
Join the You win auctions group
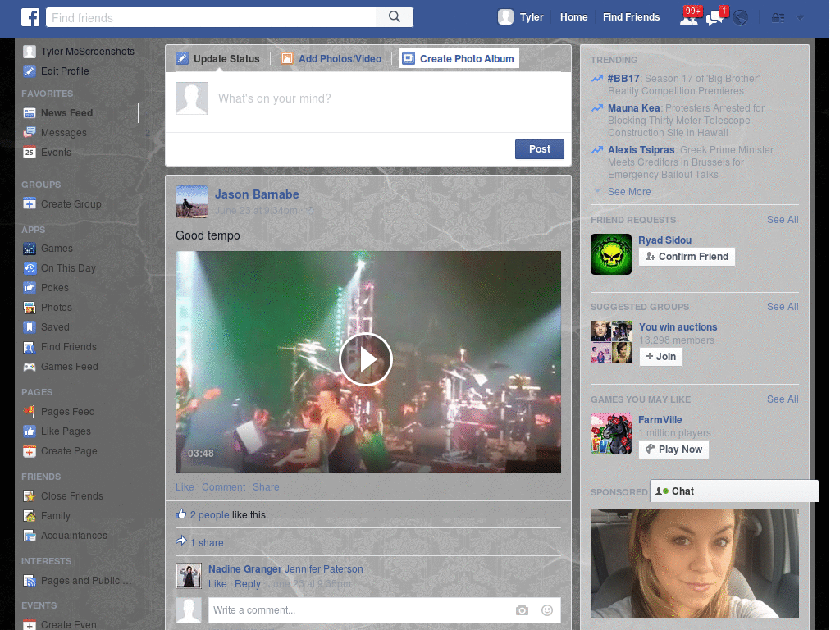coord(660,357)
